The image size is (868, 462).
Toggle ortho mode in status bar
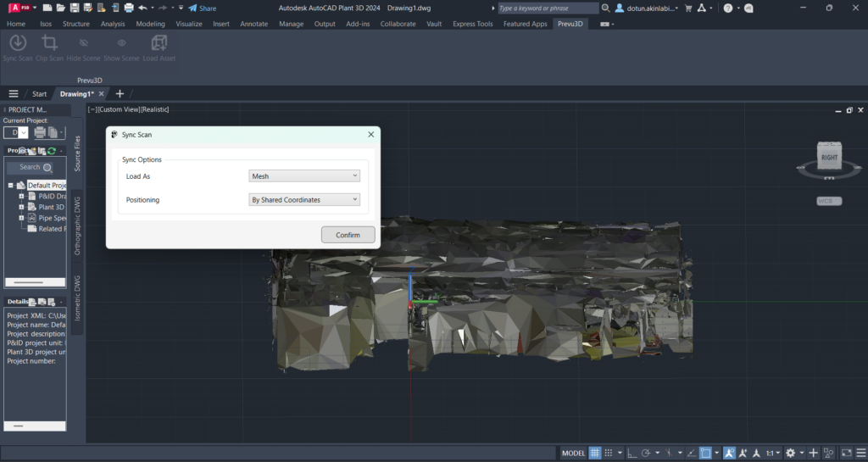coord(631,453)
